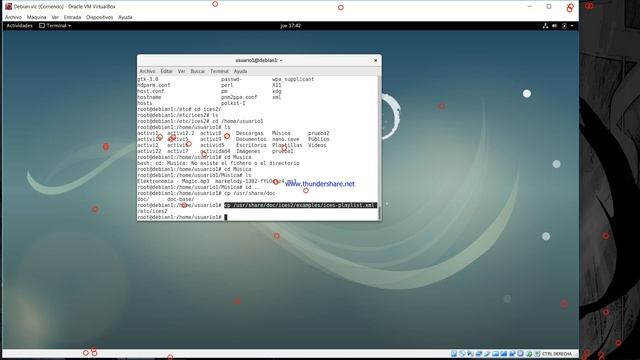
Task: Open VirtualBox Dispositivos menu
Action: pos(100,17)
